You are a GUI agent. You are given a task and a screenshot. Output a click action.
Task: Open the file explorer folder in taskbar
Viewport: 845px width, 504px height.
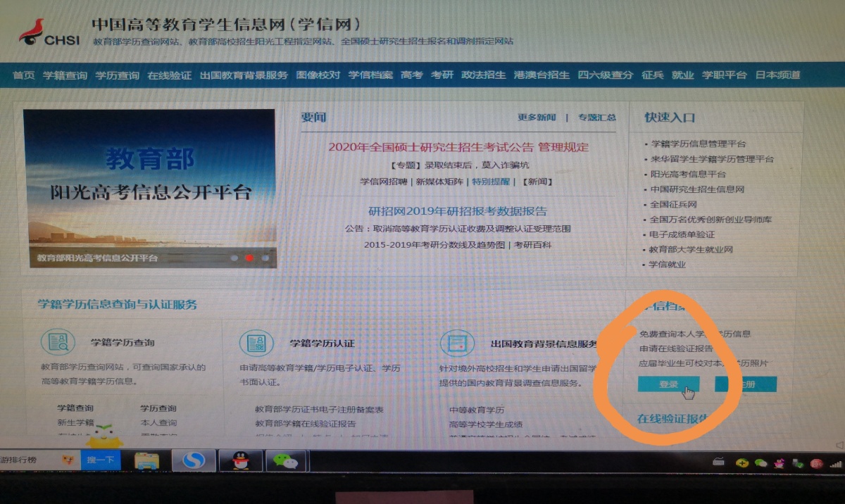(x=146, y=462)
